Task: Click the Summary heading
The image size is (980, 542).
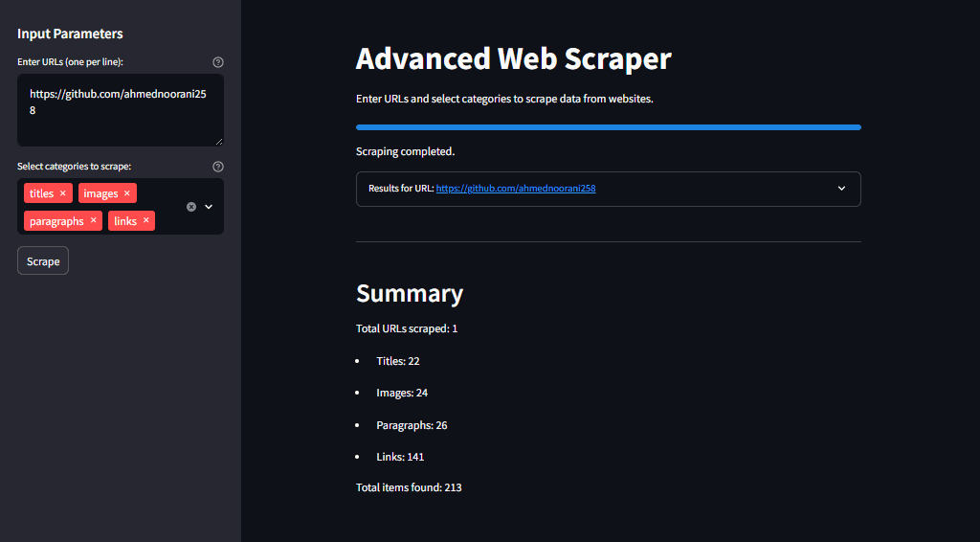Action: (x=410, y=293)
